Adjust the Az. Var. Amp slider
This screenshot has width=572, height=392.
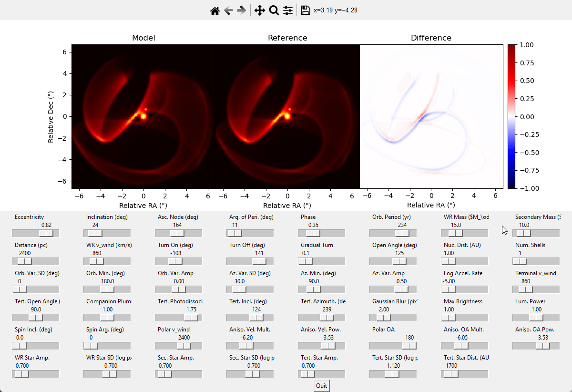393,289
